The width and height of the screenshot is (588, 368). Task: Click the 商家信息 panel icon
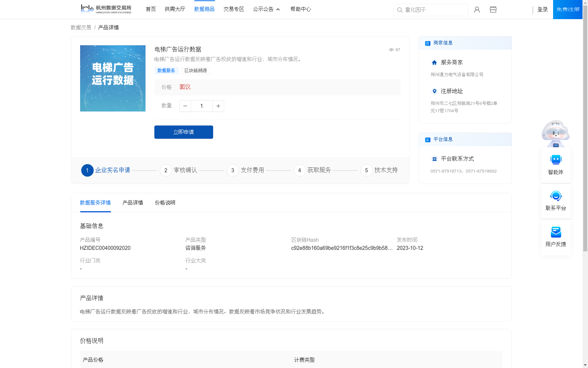(428, 43)
